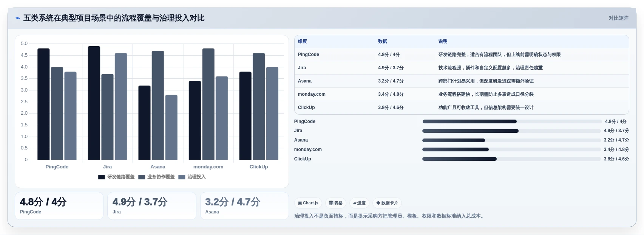Screen dimensions: 644x235
Task: Open the Asana score card
Action: click(x=244, y=206)
